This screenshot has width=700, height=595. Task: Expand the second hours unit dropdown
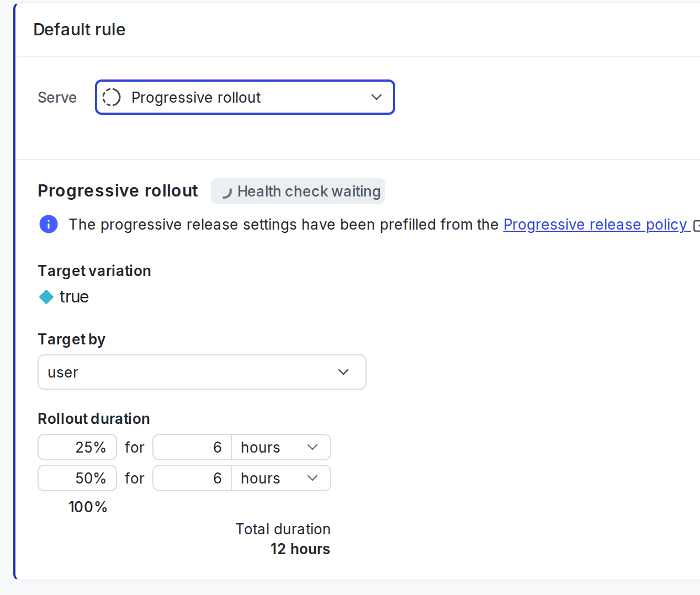pyautogui.click(x=312, y=478)
